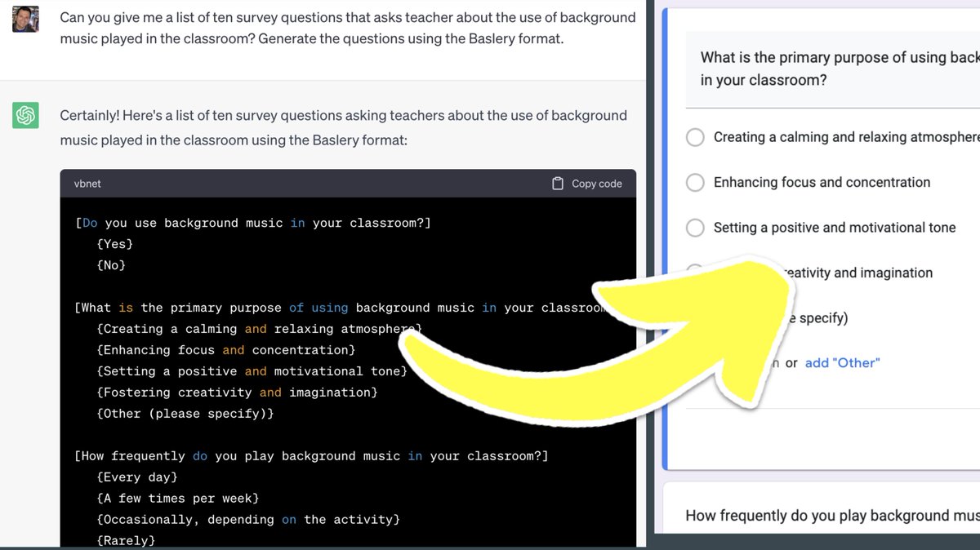Click code line '[Do you use background music in your classroom?]'
Viewport: 980px width, 550px height.
click(x=252, y=223)
